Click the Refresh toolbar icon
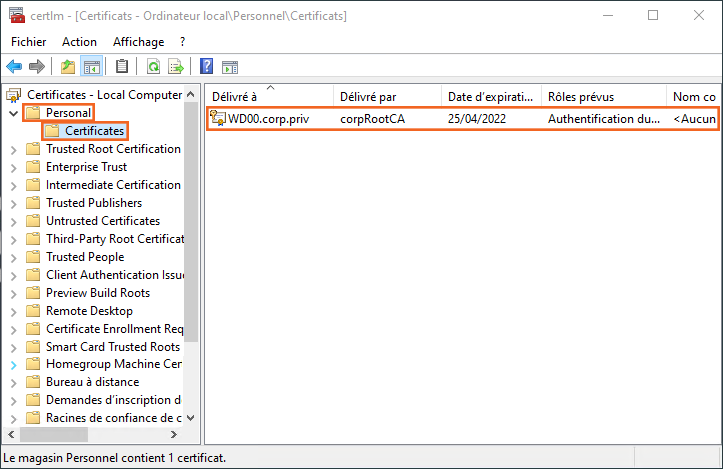This screenshot has width=723, height=469. [153, 67]
